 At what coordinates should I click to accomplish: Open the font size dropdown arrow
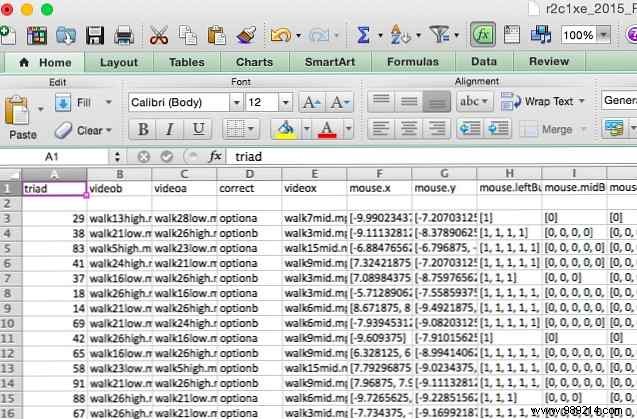[x=285, y=102]
